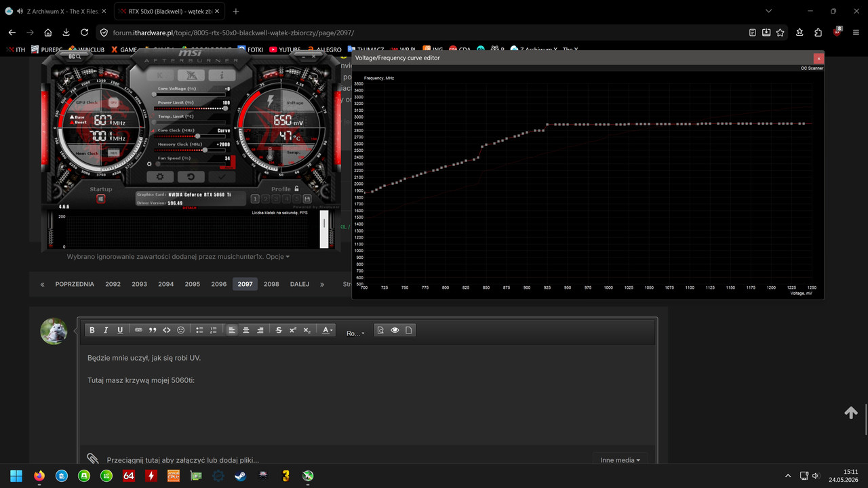Click the Power Limit slider handle

click(x=225, y=108)
